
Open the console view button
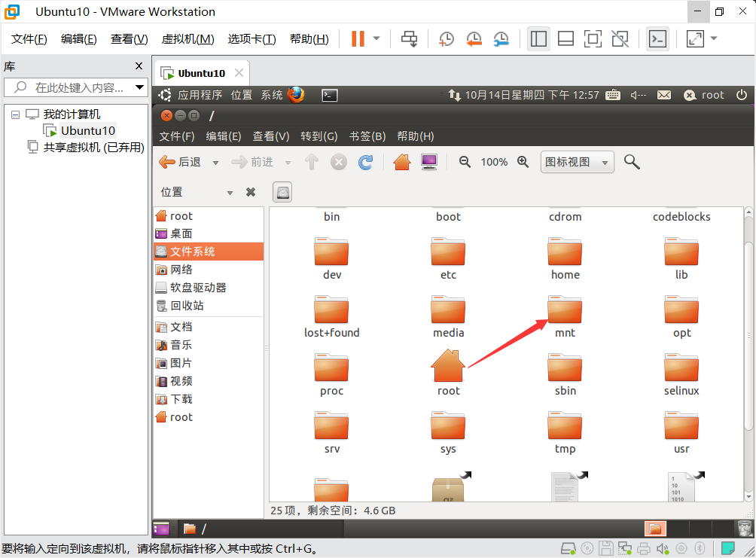click(657, 38)
